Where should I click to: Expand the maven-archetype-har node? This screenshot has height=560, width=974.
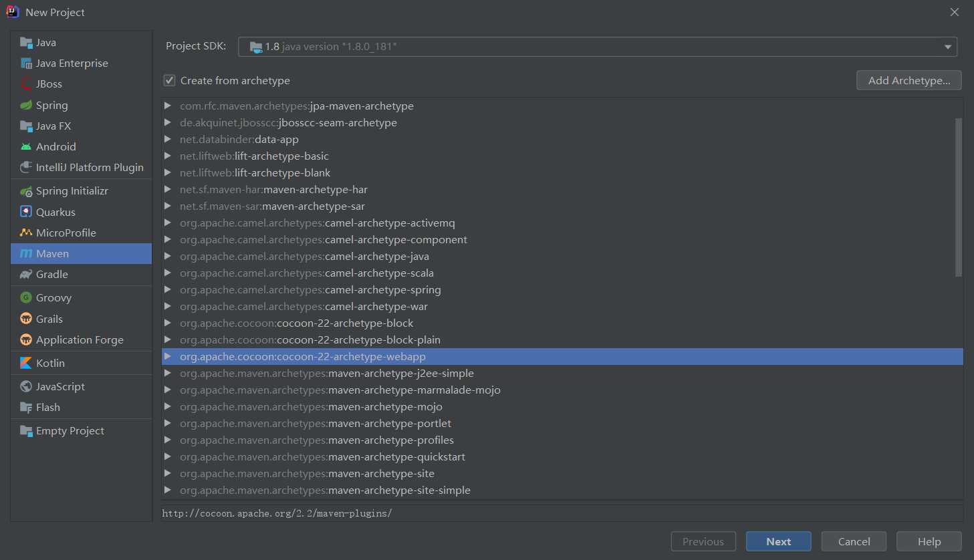coord(168,189)
